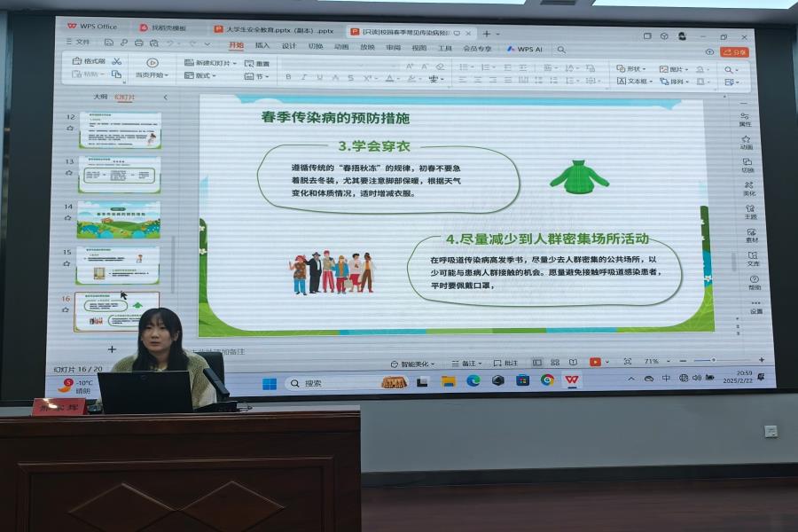Click the 格式刷 format painter
This screenshot has width=798, height=532.
point(92,61)
